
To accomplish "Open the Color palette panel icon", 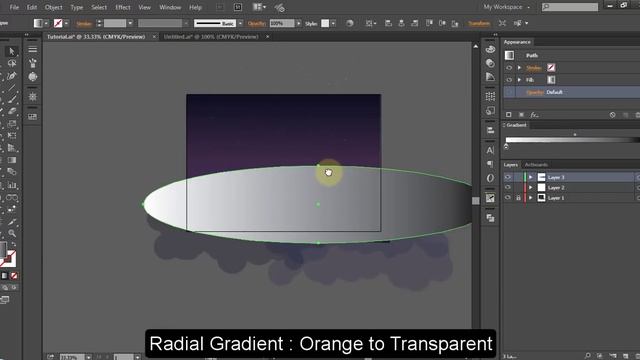I will tap(490, 49).
